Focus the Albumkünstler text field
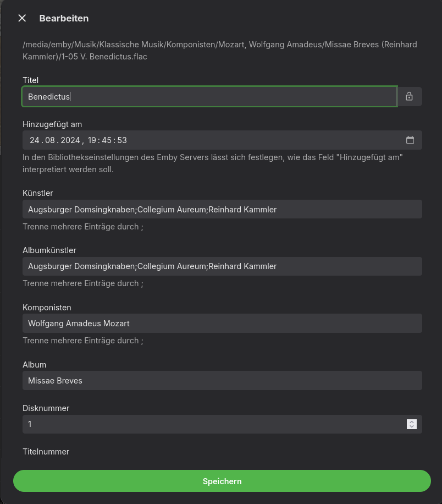The height and width of the screenshot is (504, 442). (222, 266)
